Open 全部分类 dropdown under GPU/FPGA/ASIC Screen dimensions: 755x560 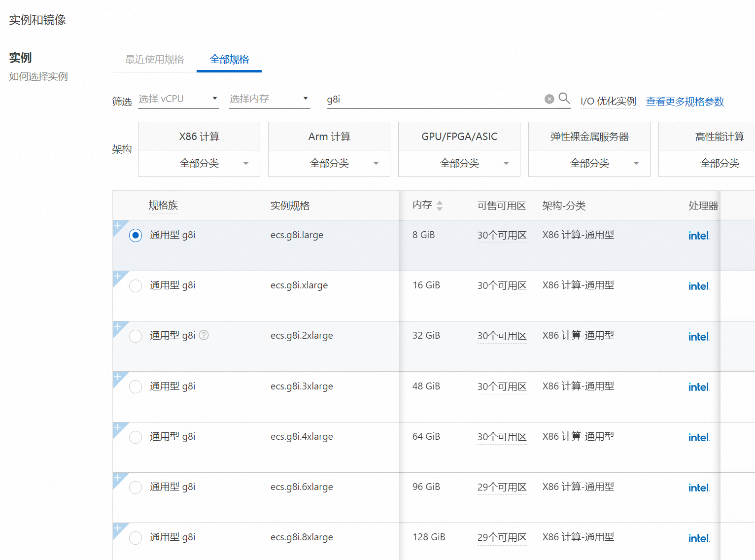tap(459, 163)
